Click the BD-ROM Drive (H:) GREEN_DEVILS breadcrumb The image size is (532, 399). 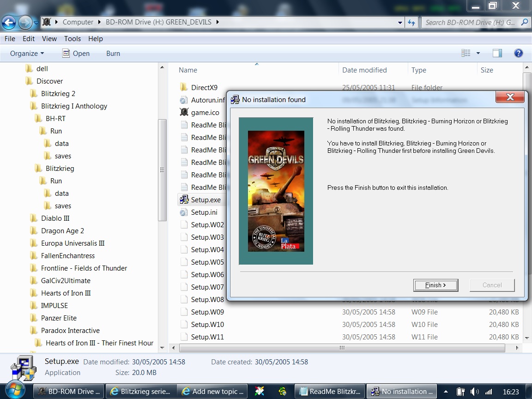tap(158, 22)
